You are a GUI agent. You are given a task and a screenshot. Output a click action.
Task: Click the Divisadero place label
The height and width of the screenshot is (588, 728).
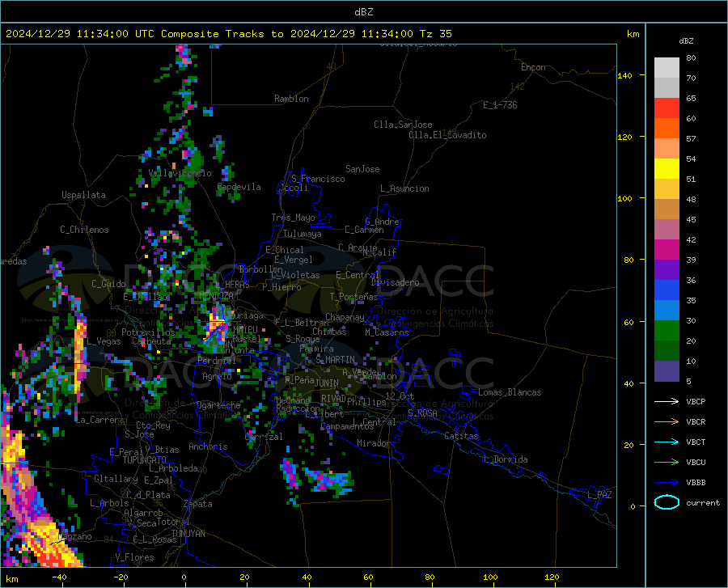point(395,282)
